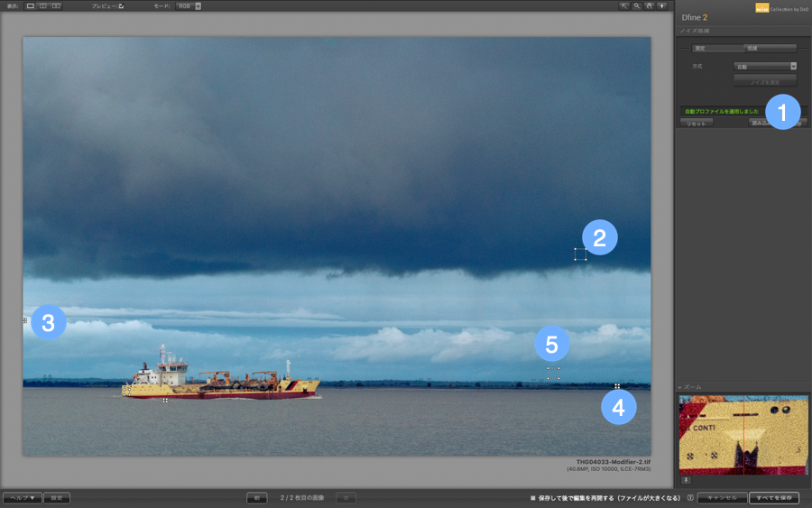Switch to the 低減 tab
This screenshot has height=508, width=812.
coord(770,48)
